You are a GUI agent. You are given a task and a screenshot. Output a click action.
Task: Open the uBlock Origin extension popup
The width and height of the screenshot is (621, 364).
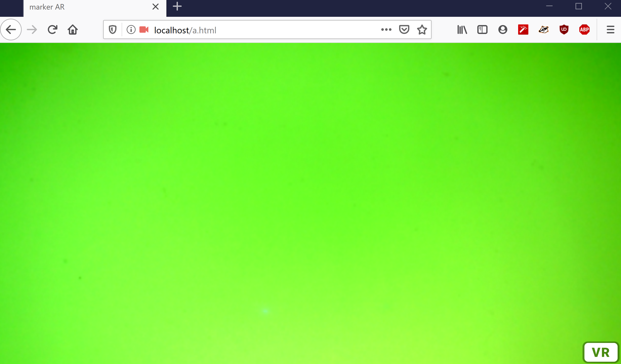564,30
